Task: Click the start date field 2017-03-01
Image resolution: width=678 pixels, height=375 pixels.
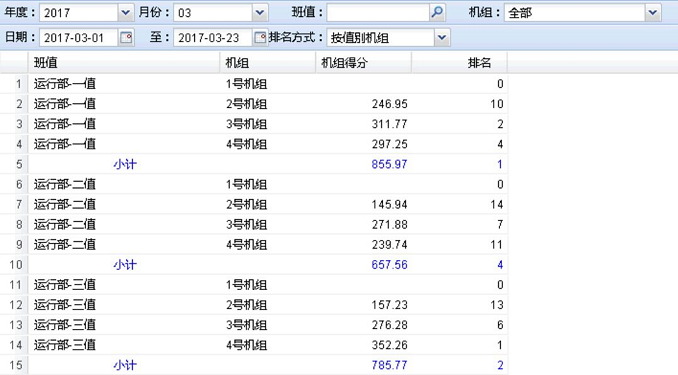Action: tap(79, 38)
